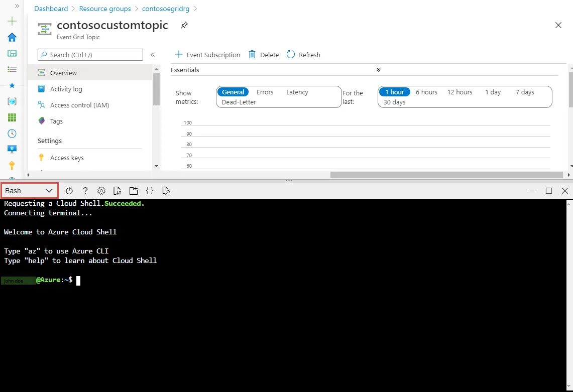
Task: Add a new Event Subscription
Action: click(207, 55)
